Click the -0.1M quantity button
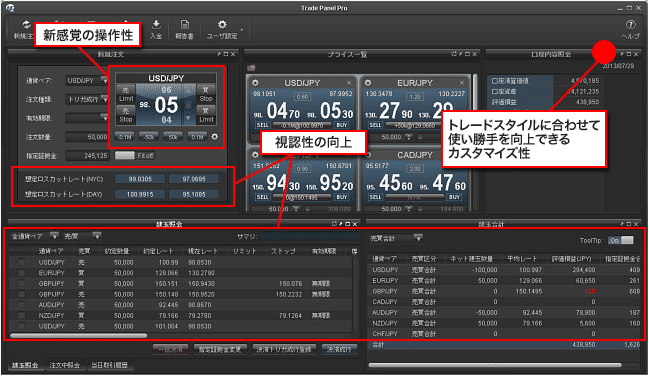The image size is (649, 376). click(124, 137)
